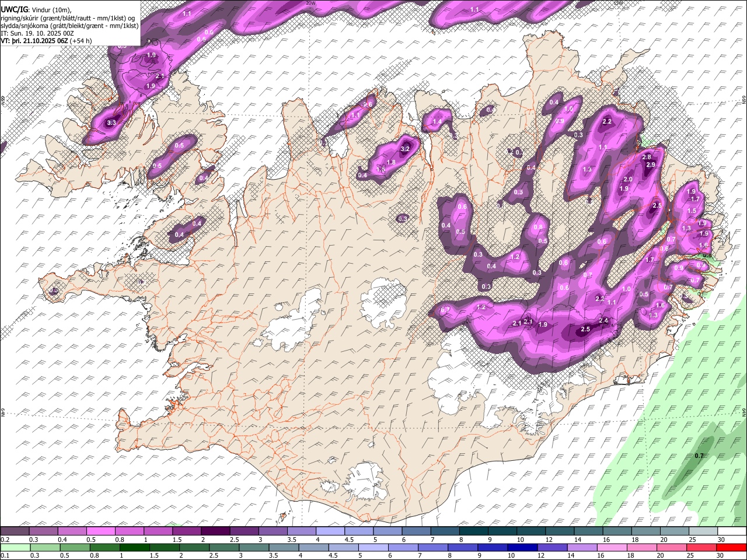The height and width of the screenshot is (560, 747).
Task: Click the 2.4 snowfall value in the southeast
Action: pos(603,321)
